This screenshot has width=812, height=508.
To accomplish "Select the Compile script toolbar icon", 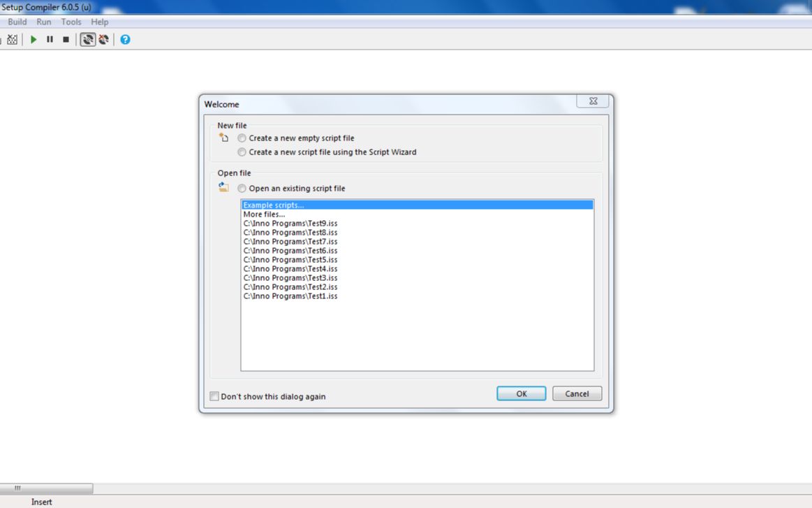I will click(12, 39).
